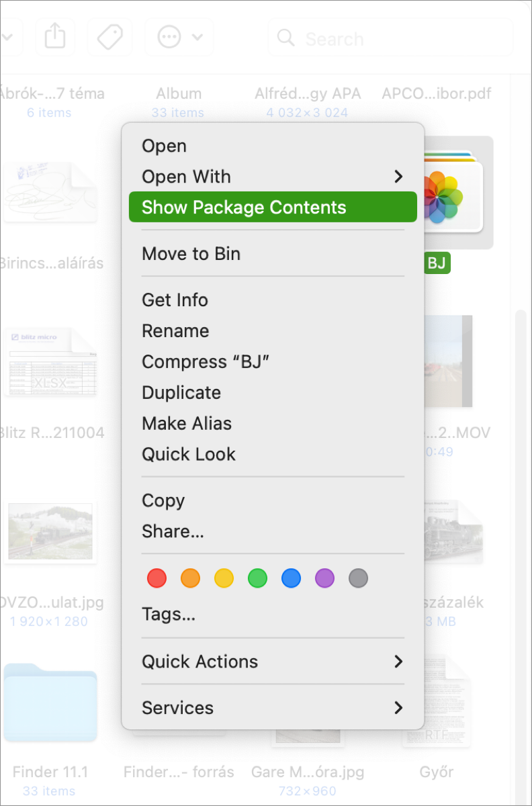Viewport: 532px width, 806px height.
Task: Apply the green tag color
Action: [x=257, y=578]
